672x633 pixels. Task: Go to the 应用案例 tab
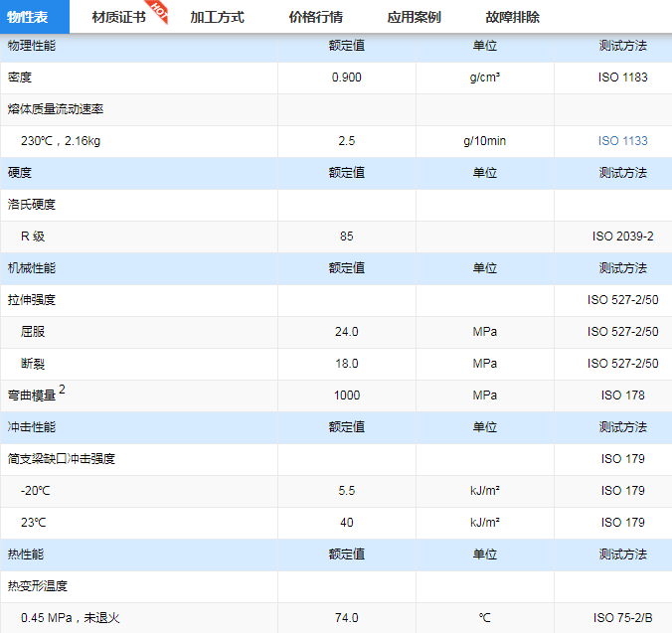414,17
